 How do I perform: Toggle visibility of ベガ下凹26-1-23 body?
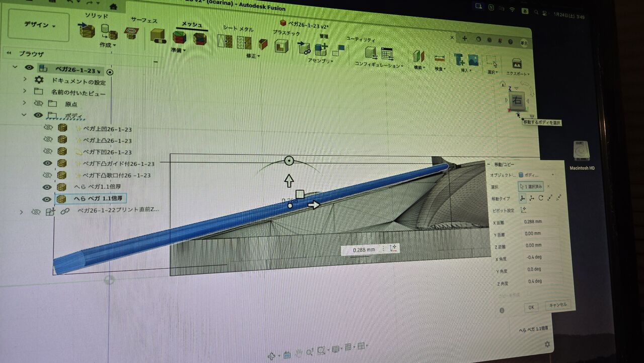click(48, 151)
